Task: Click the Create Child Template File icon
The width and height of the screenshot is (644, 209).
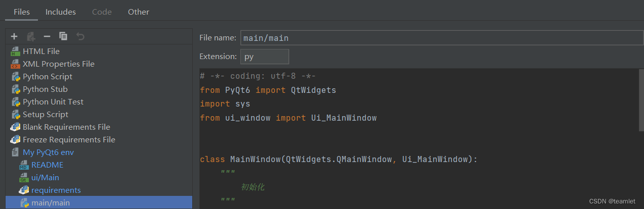Action: point(31,36)
